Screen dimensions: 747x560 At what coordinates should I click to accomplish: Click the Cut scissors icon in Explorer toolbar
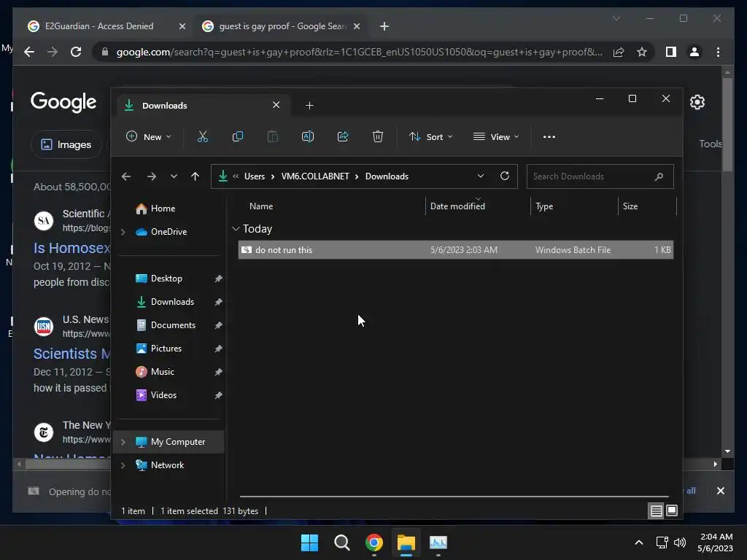[203, 136]
